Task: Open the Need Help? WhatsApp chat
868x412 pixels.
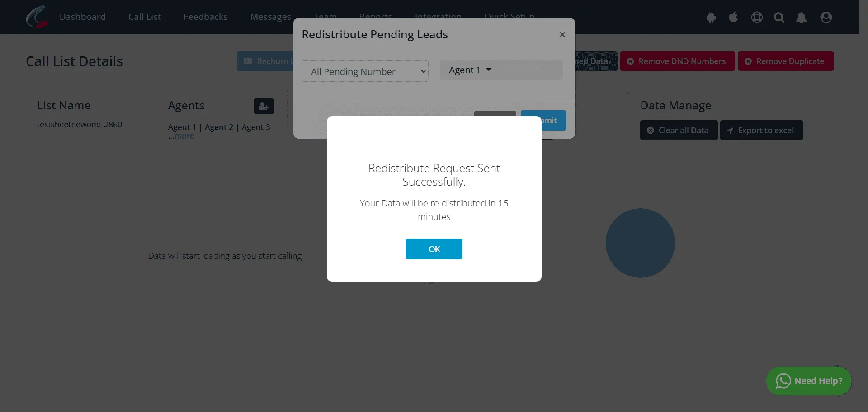Action: [809, 381]
